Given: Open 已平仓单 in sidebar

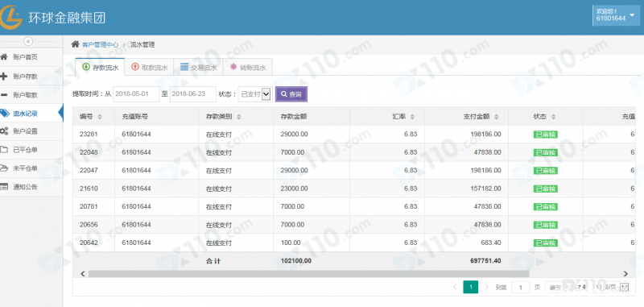Looking at the screenshot, I should (x=25, y=150).
